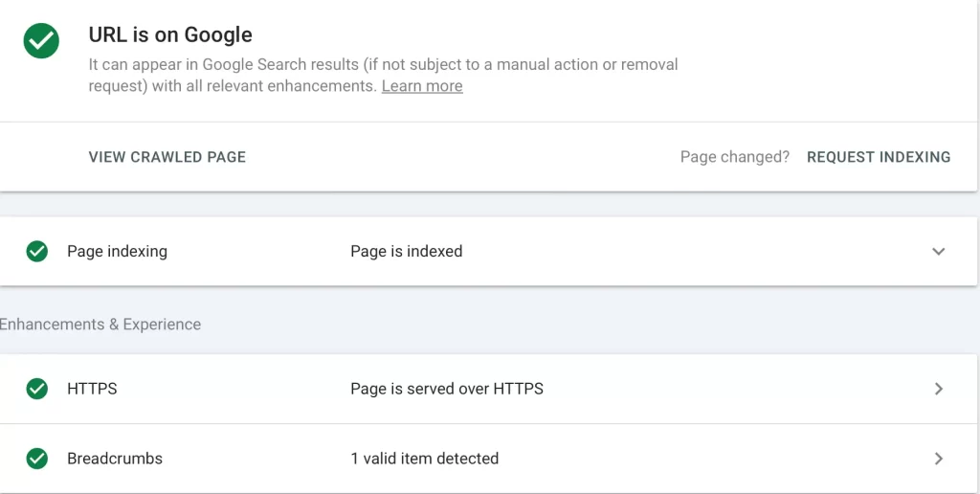Click 'Page is served over HTTPS' status text
The width and height of the screenshot is (980, 494).
447,389
